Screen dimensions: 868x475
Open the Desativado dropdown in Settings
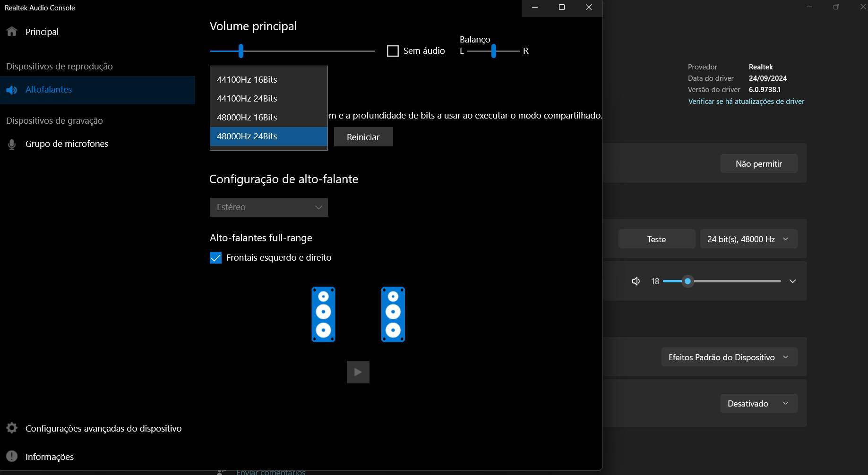coord(759,403)
